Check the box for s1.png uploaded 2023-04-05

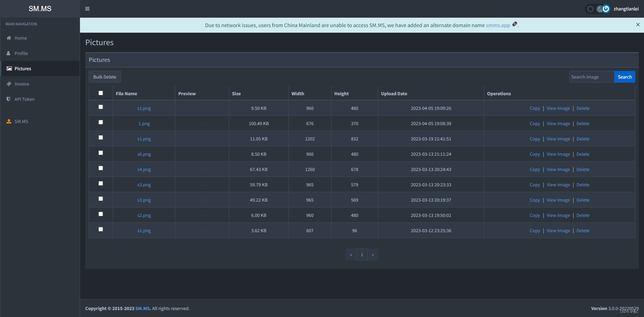pos(101,107)
